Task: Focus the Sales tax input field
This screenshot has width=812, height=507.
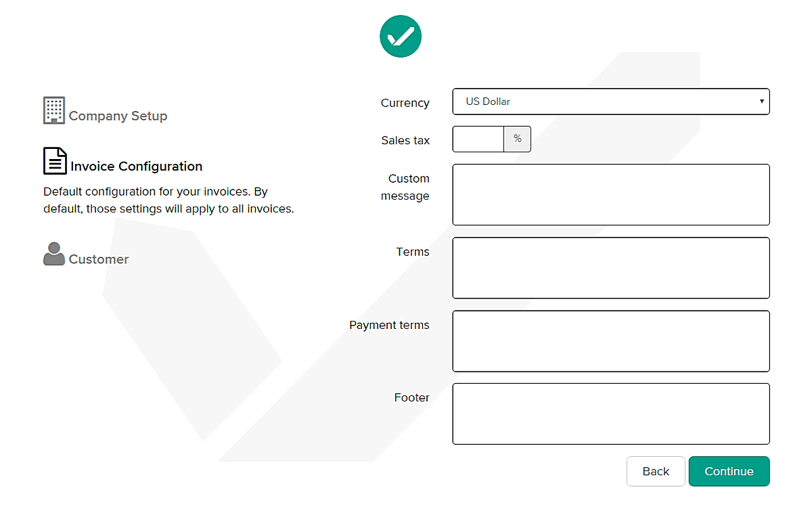Action: tap(478, 139)
